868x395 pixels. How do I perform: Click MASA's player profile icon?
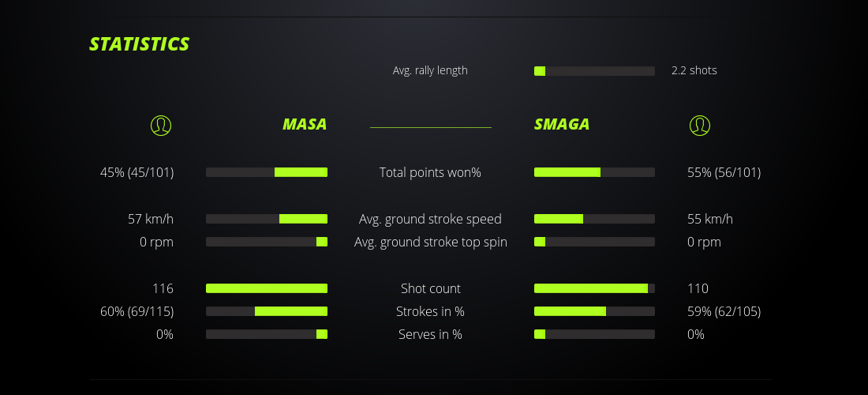coord(161,125)
